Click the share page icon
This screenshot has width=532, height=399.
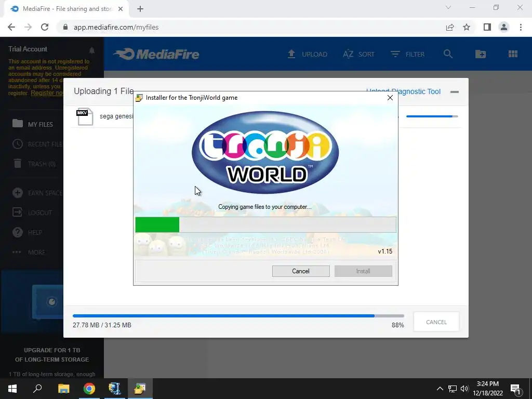tap(450, 27)
